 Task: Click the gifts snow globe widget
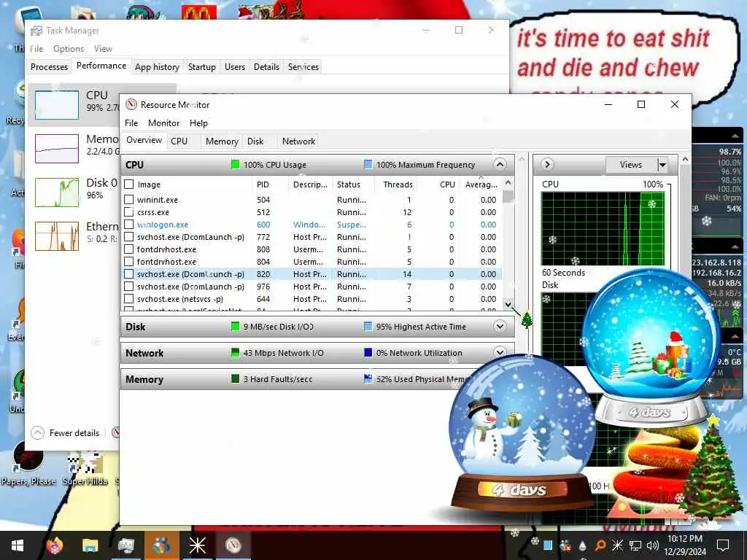(x=651, y=348)
